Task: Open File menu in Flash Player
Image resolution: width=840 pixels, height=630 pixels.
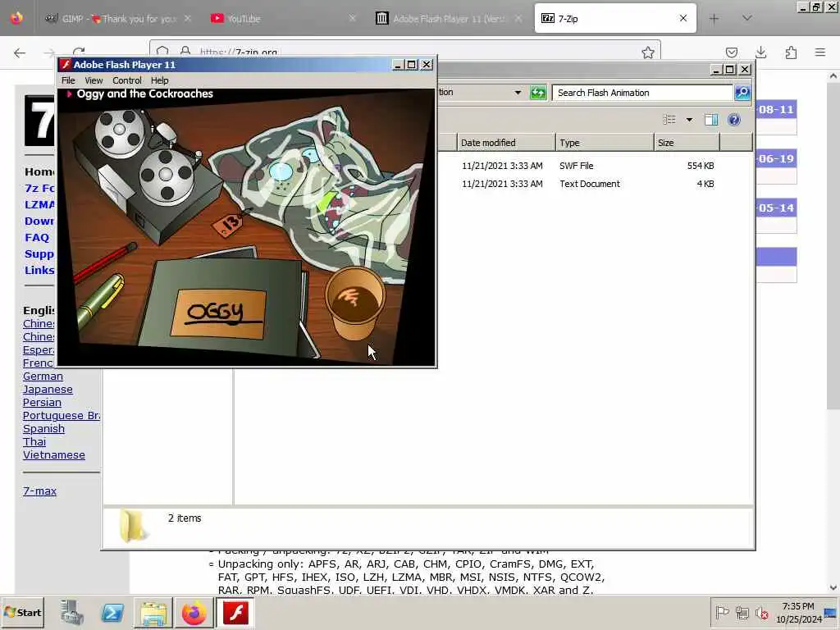Action: [x=68, y=80]
